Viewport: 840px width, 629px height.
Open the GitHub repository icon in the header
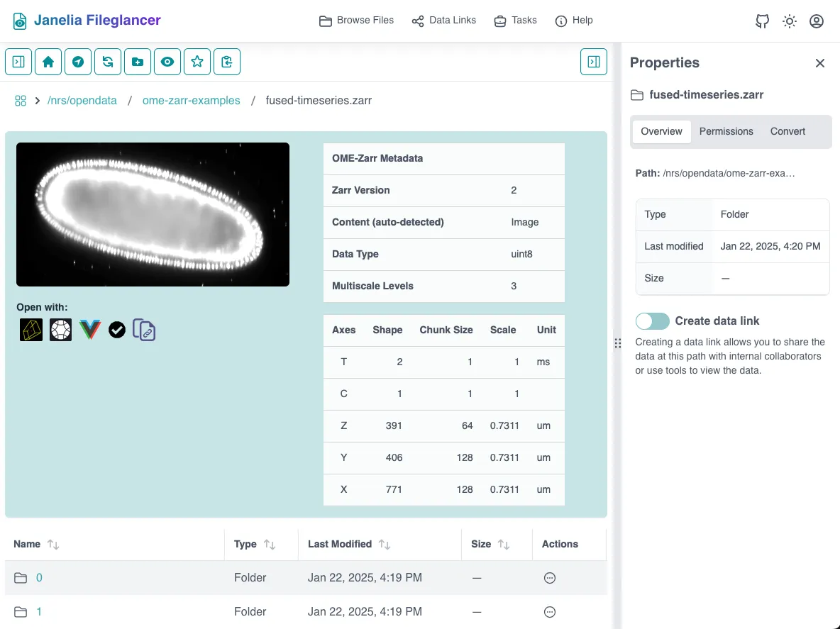762,21
